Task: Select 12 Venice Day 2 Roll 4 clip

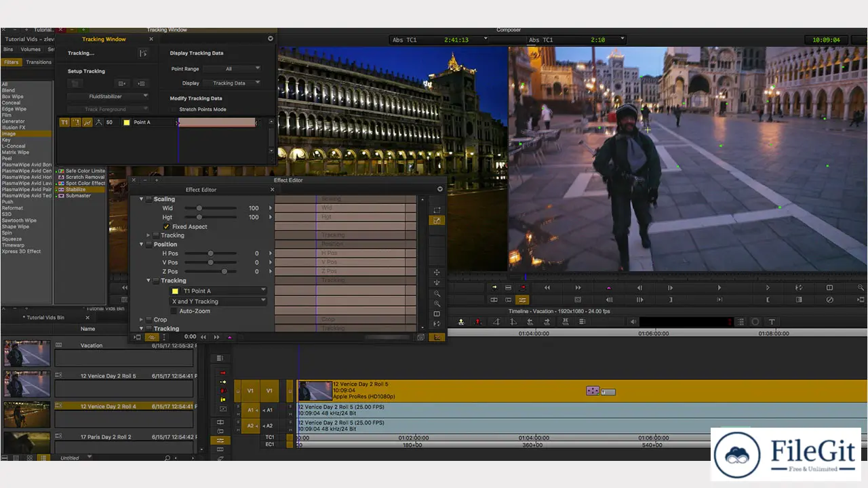Action: click(125, 407)
